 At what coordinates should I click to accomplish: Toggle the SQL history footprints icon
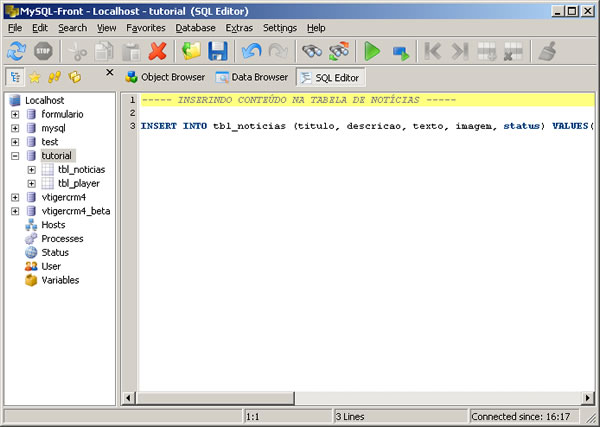(54, 77)
